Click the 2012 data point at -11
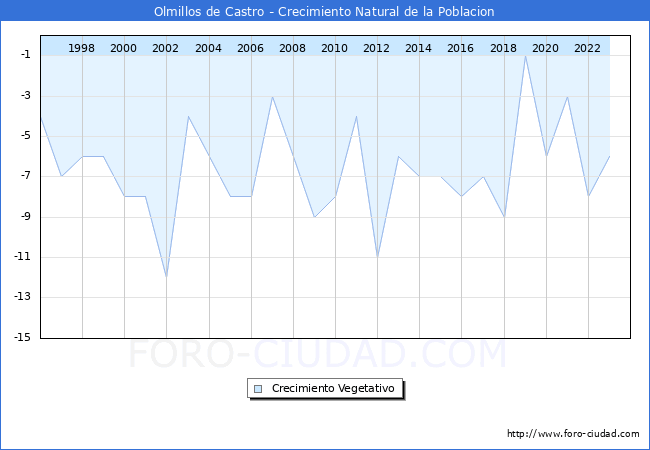Screen dimensions: 650x450 (378, 257)
